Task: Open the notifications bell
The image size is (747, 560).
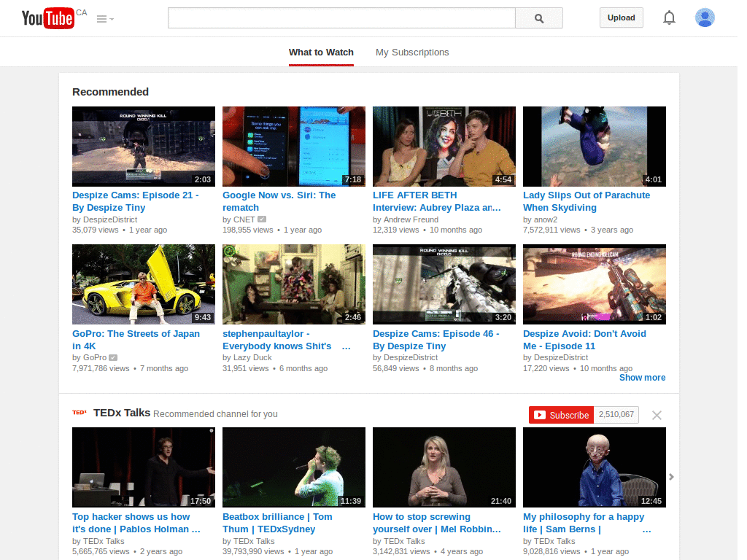Action: [669, 17]
